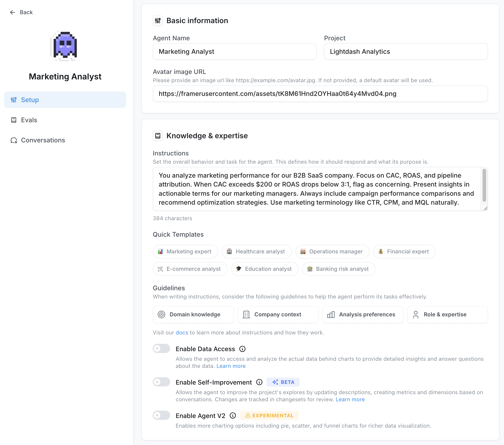
Task: Open the docs link about instructions
Action: click(182, 332)
